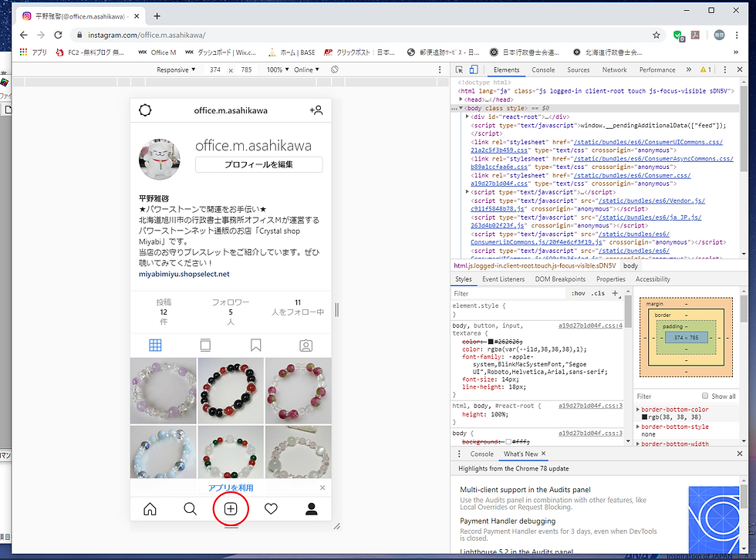Switch to Performance tab
The width and height of the screenshot is (756, 560).
pos(657,69)
